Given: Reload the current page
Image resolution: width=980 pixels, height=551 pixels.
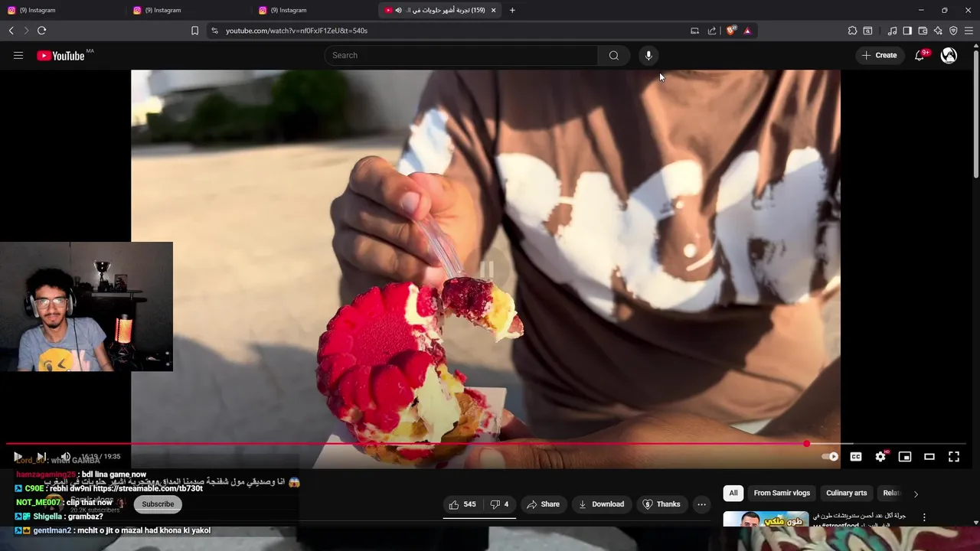Looking at the screenshot, I should click(41, 31).
